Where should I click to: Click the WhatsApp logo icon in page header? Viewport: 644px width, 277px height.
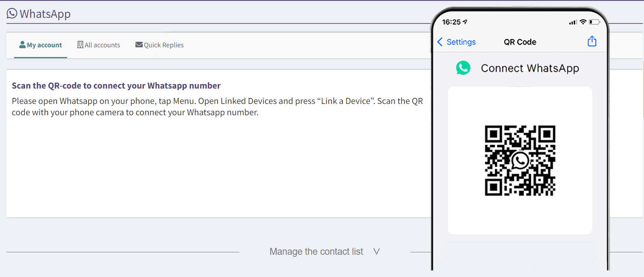point(12,13)
